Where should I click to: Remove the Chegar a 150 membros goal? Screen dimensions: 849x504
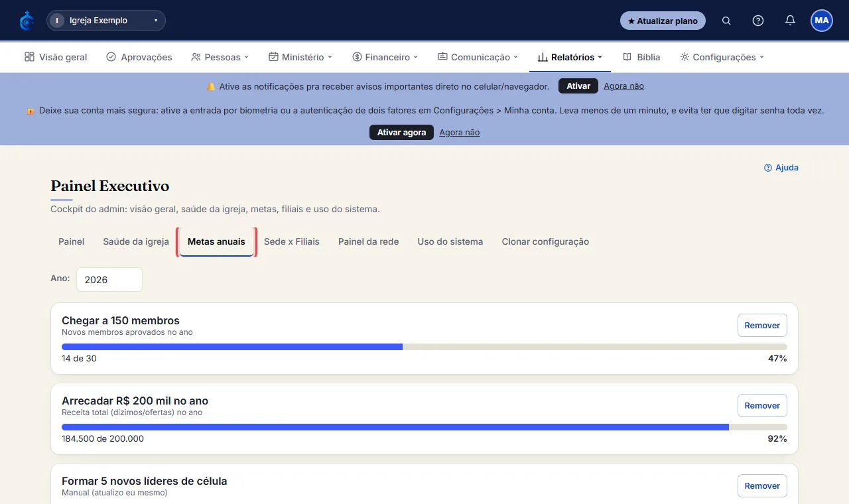click(762, 326)
